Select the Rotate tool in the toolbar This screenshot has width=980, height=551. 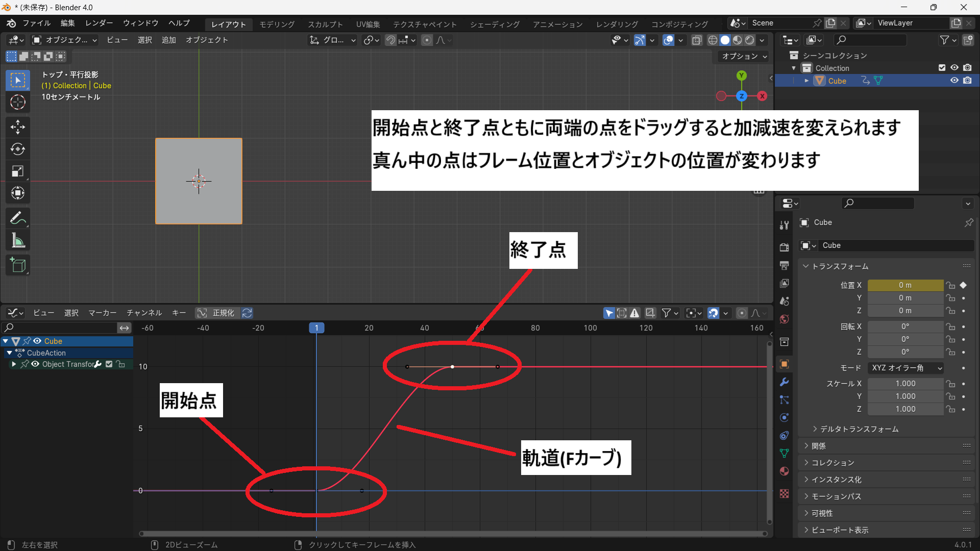pyautogui.click(x=18, y=149)
